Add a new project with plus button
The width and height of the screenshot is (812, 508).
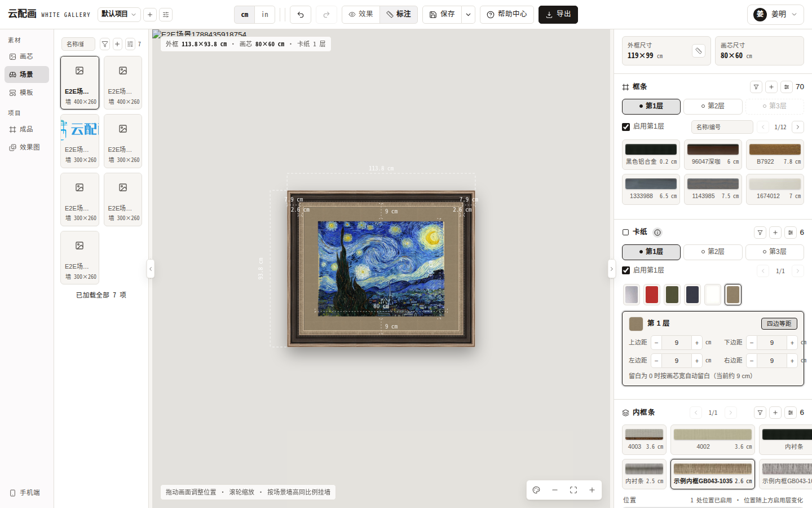(150, 15)
